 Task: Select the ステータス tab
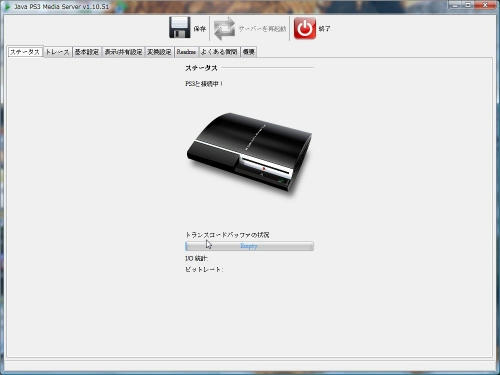(x=25, y=52)
